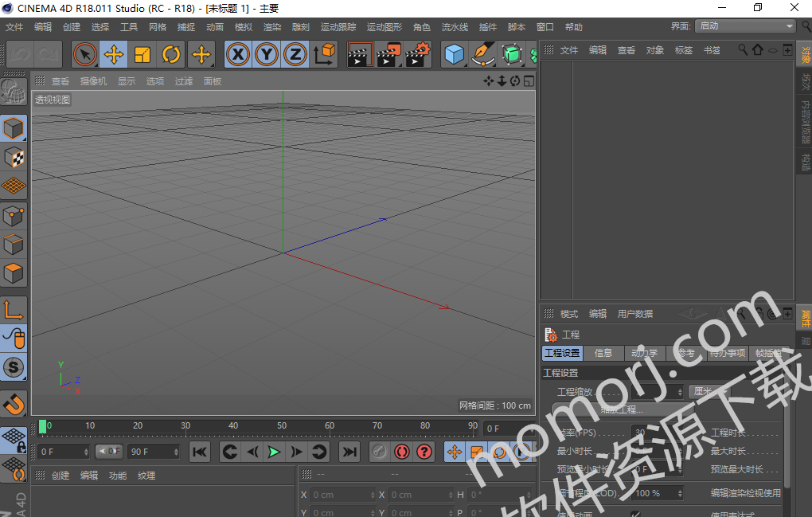
Task: Switch to Polygons mode
Action: [14, 273]
